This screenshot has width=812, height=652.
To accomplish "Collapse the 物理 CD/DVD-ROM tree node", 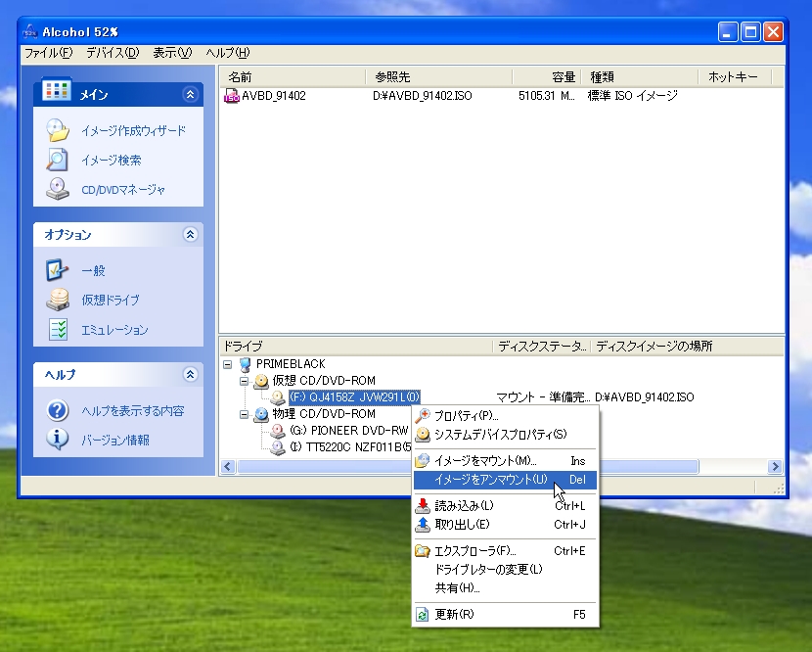I will (244, 414).
